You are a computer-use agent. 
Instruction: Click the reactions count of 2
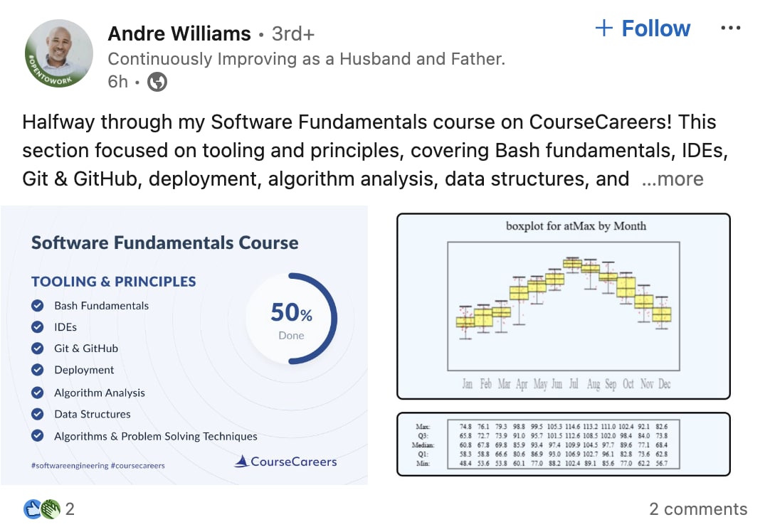point(70,509)
